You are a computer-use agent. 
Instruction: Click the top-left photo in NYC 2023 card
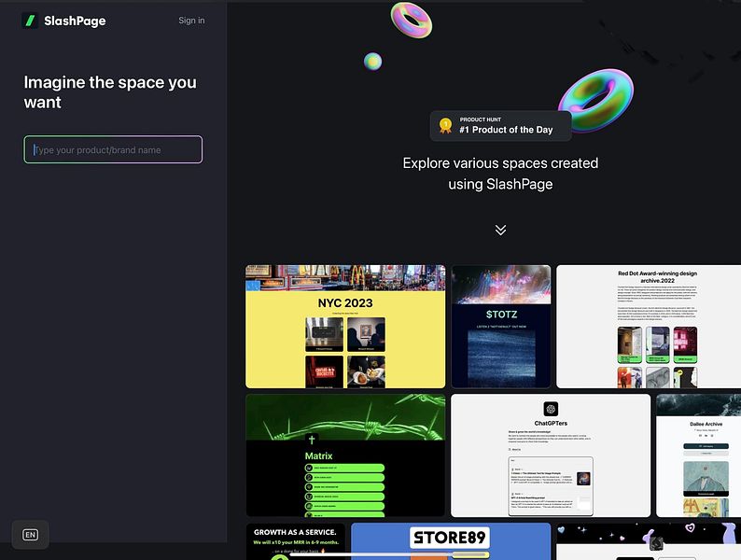324,334
